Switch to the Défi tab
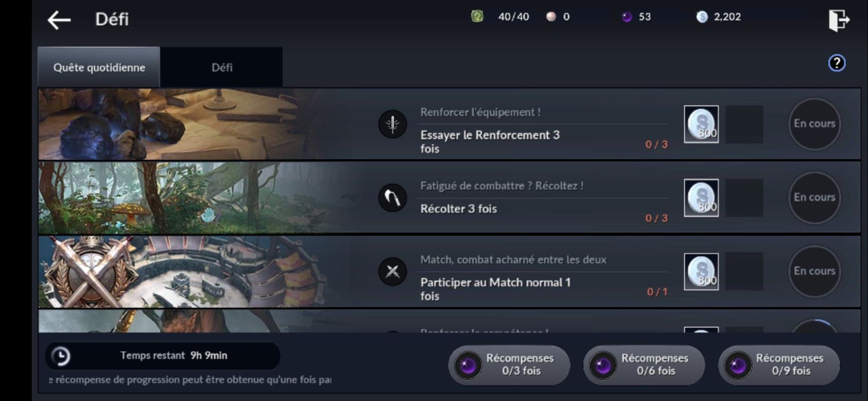868x401 pixels. [x=222, y=67]
